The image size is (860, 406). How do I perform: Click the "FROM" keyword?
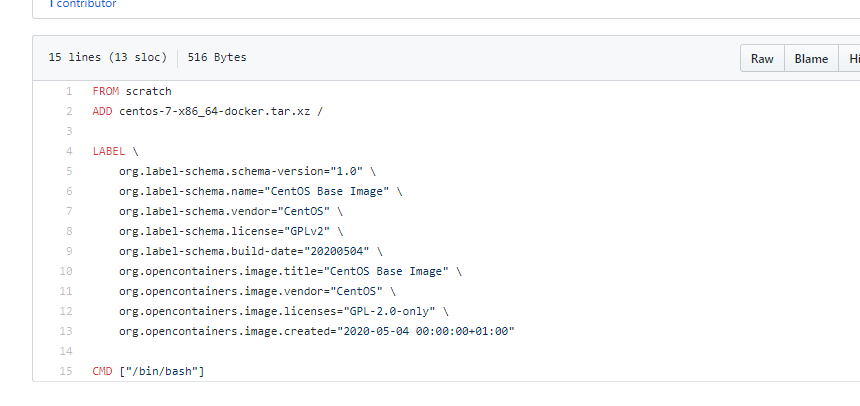click(105, 91)
